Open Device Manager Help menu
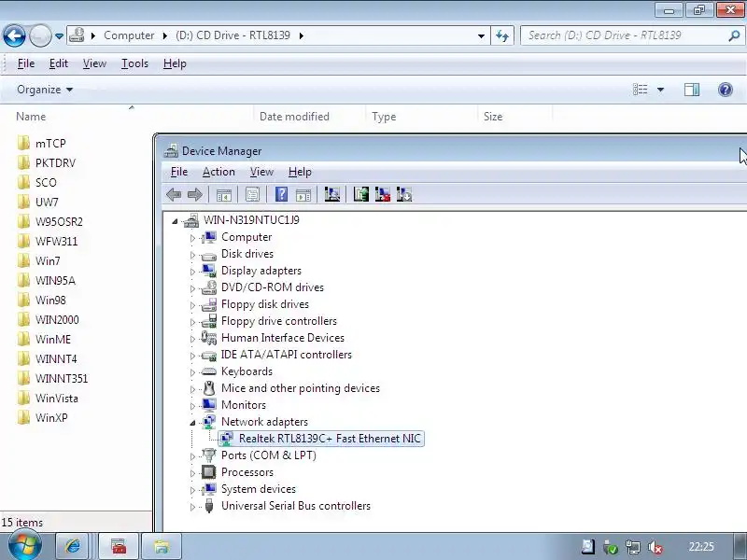The image size is (747, 560). click(300, 172)
